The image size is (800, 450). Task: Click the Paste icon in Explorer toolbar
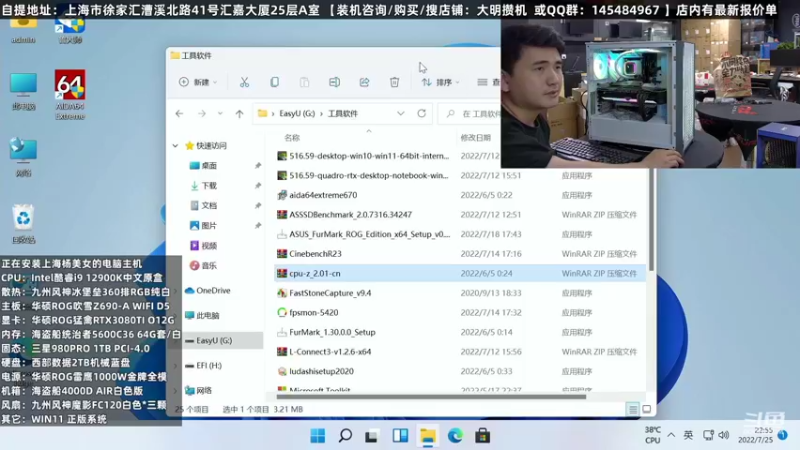[x=304, y=82]
